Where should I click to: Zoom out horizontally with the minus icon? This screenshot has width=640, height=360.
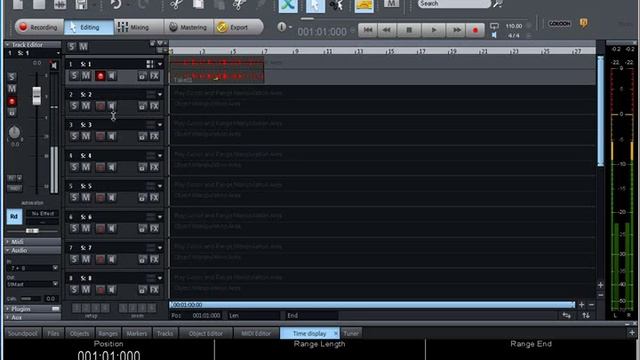[x=591, y=305]
